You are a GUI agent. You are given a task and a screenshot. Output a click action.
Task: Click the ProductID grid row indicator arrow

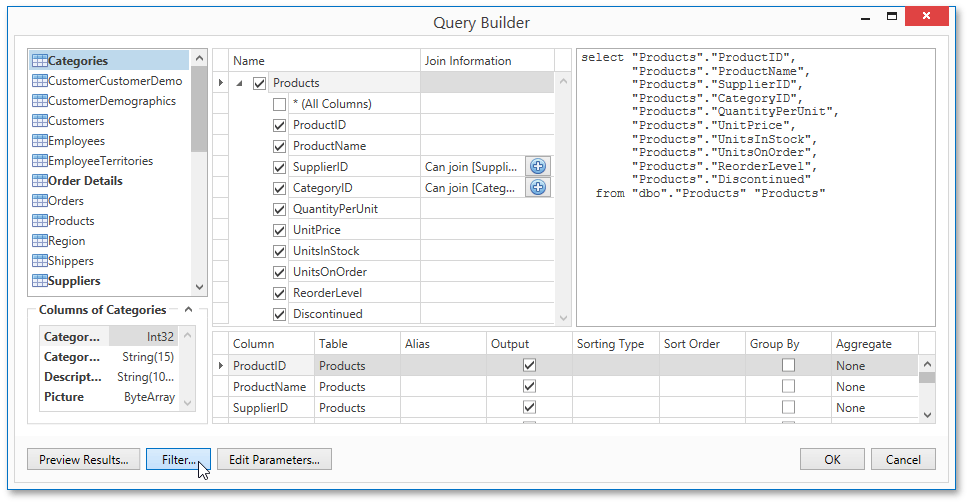(221, 366)
